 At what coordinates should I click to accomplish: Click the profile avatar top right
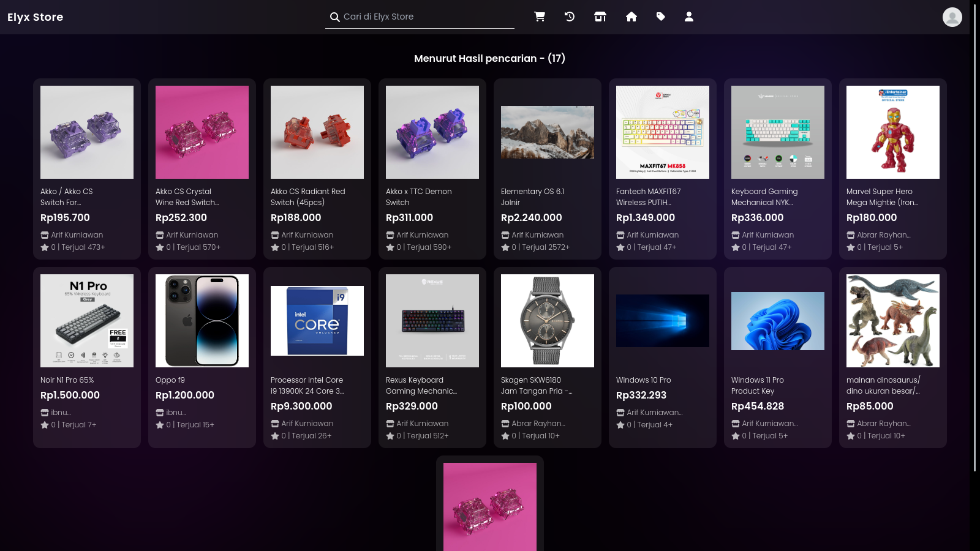coord(952,17)
